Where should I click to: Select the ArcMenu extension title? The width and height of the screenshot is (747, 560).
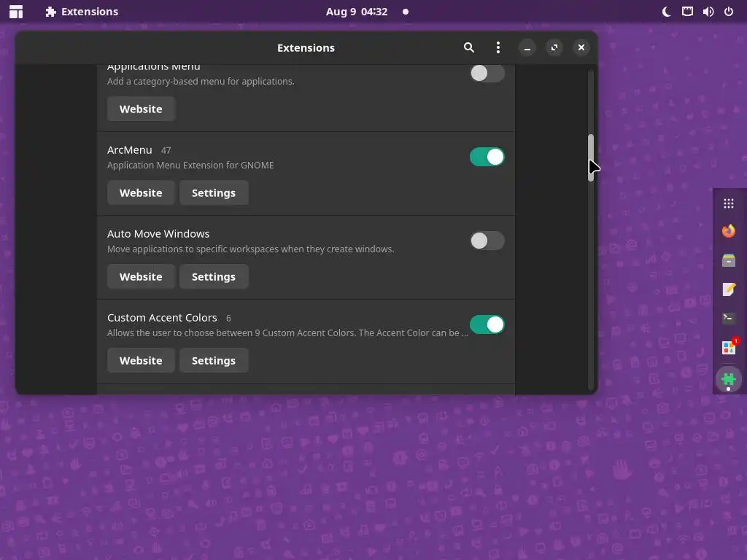[130, 150]
